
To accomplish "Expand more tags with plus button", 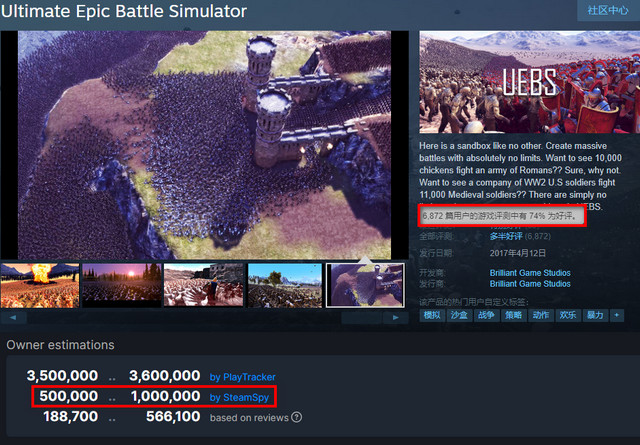I will [617, 315].
